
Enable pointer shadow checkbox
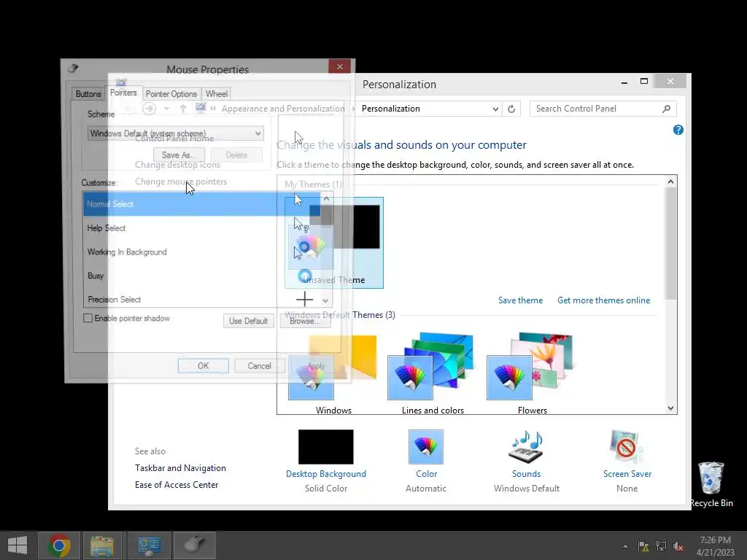click(x=88, y=318)
